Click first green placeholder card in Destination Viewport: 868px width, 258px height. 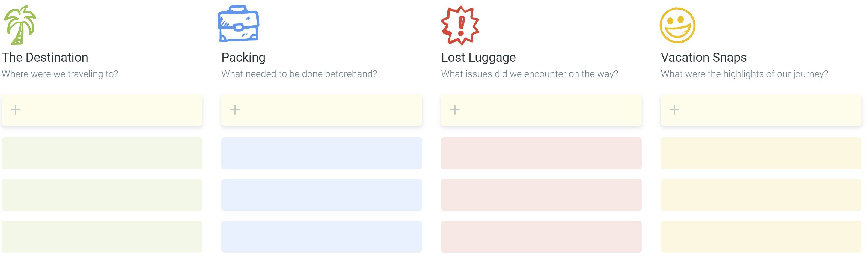[x=102, y=153]
